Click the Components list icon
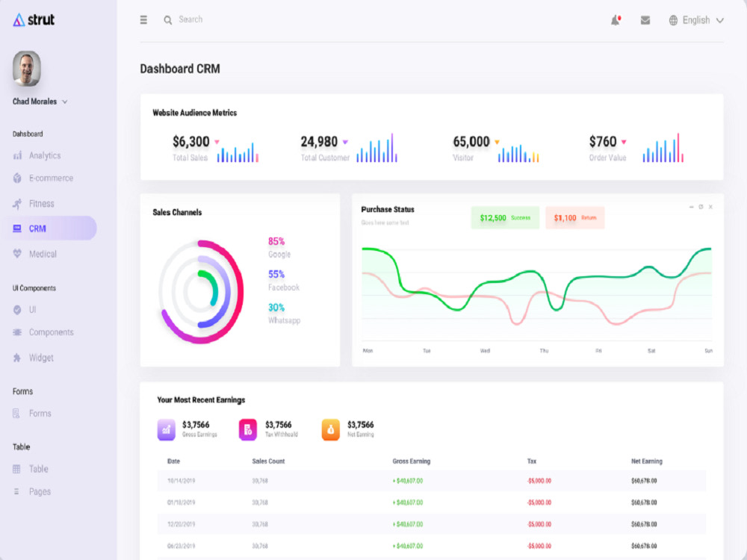The height and width of the screenshot is (560, 747). (x=17, y=332)
